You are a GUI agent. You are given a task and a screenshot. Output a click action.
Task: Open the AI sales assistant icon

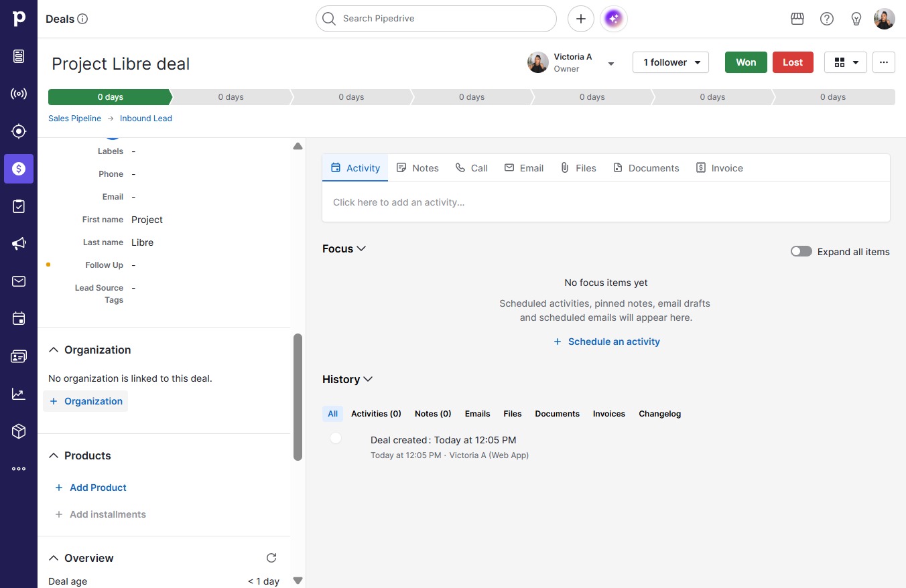[614, 19]
